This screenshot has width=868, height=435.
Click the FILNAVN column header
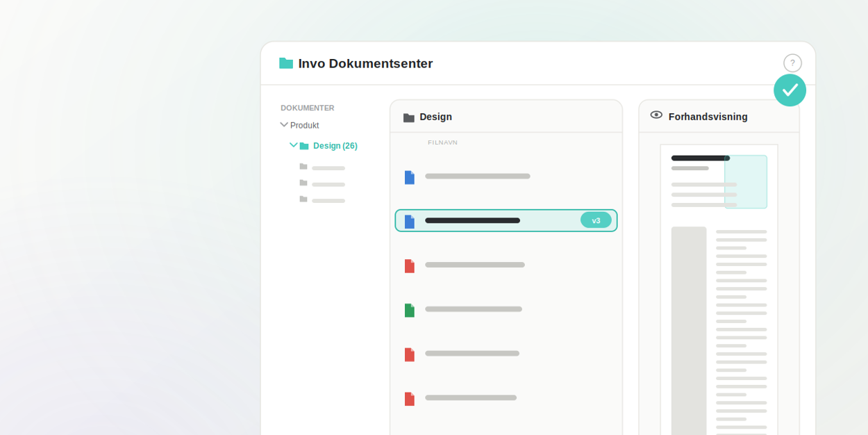[442, 142]
